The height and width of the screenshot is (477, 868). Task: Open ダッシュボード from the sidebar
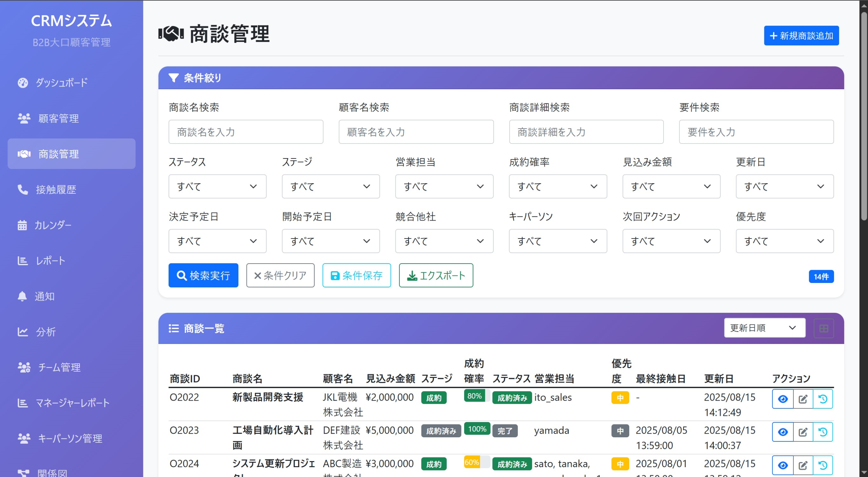pos(71,83)
